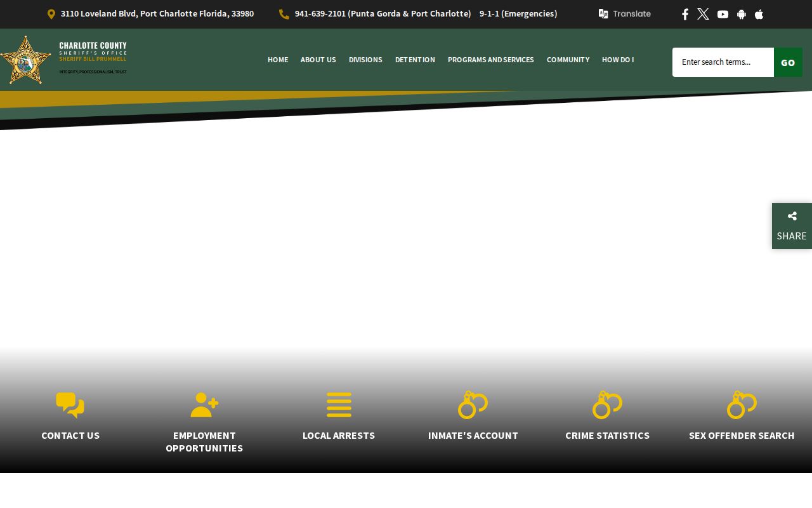812x508 pixels.
Task: Open the Local Arrests text link
Action: tap(339, 436)
